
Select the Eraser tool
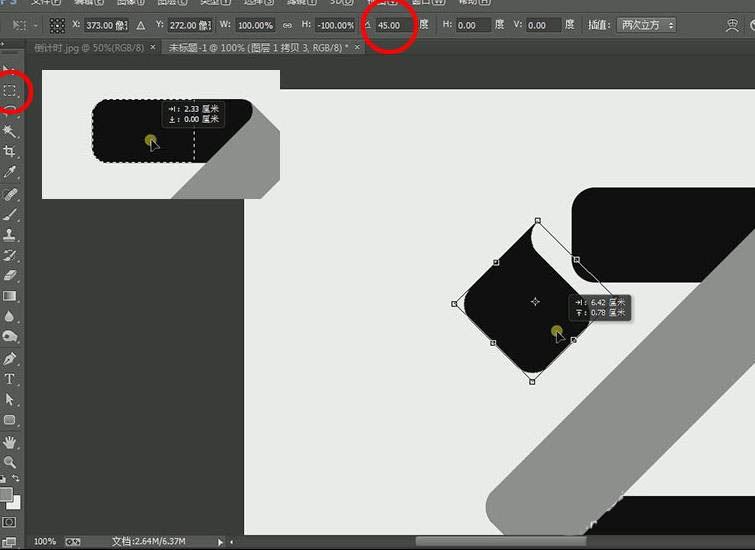pos(10,275)
